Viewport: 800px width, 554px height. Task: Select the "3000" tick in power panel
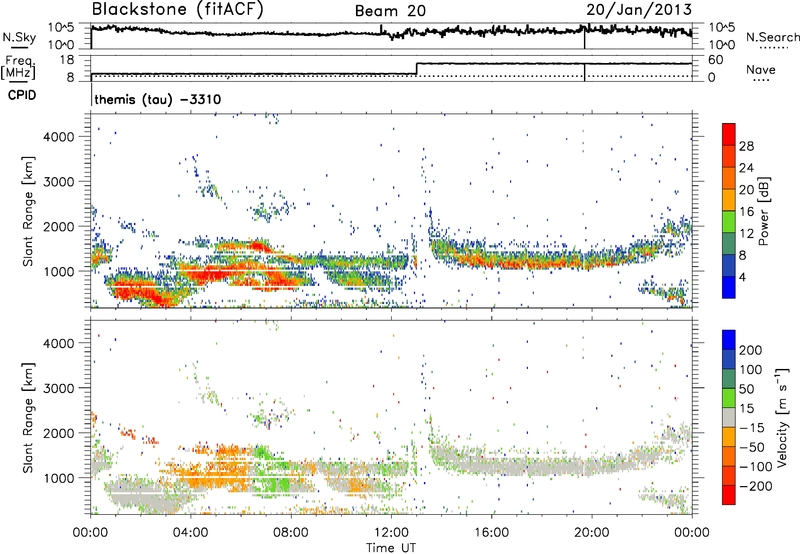[x=59, y=182]
